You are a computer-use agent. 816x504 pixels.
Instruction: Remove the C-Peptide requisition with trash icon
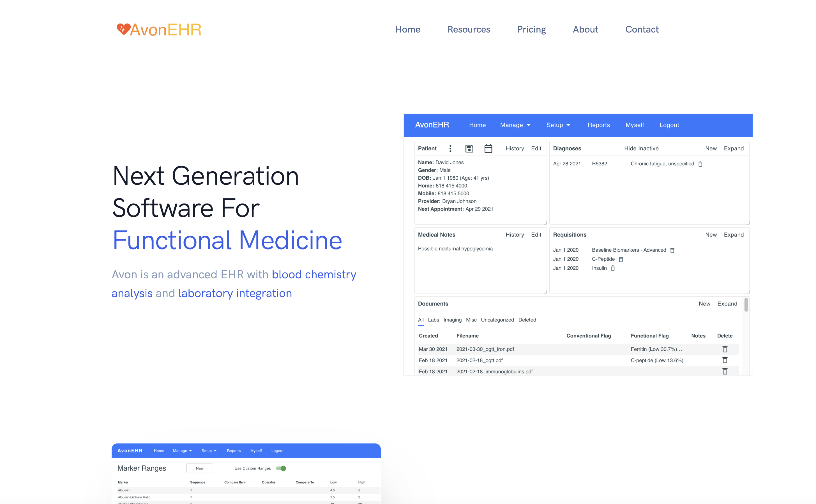(621, 259)
